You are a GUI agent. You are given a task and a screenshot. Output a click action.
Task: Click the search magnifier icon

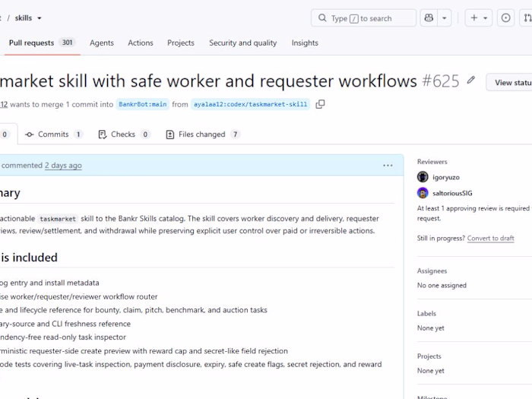(322, 18)
